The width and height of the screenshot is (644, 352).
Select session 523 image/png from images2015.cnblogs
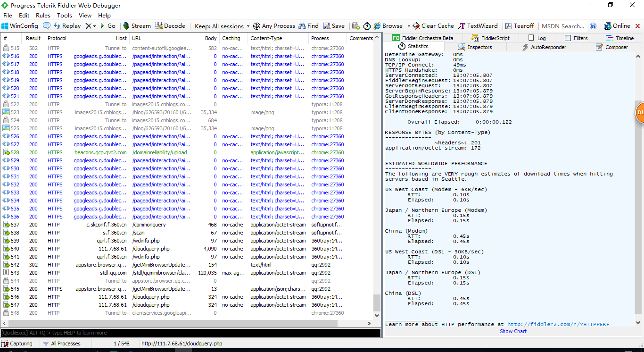188,112
